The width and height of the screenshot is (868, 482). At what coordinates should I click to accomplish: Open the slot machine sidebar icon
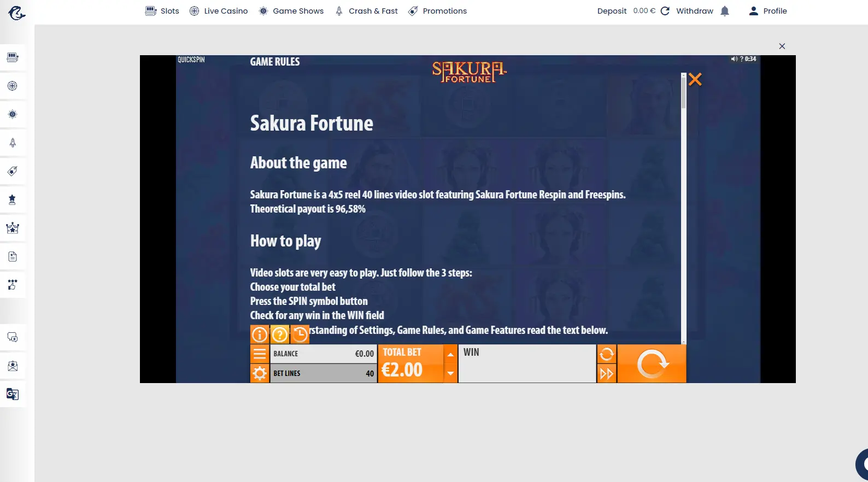(13, 57)
